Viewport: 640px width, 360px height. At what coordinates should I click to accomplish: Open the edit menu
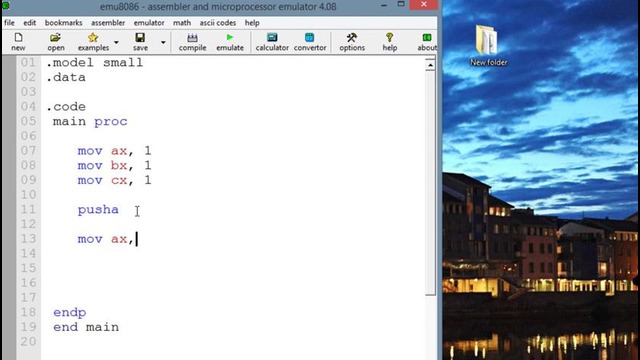(x=29, y=23)
